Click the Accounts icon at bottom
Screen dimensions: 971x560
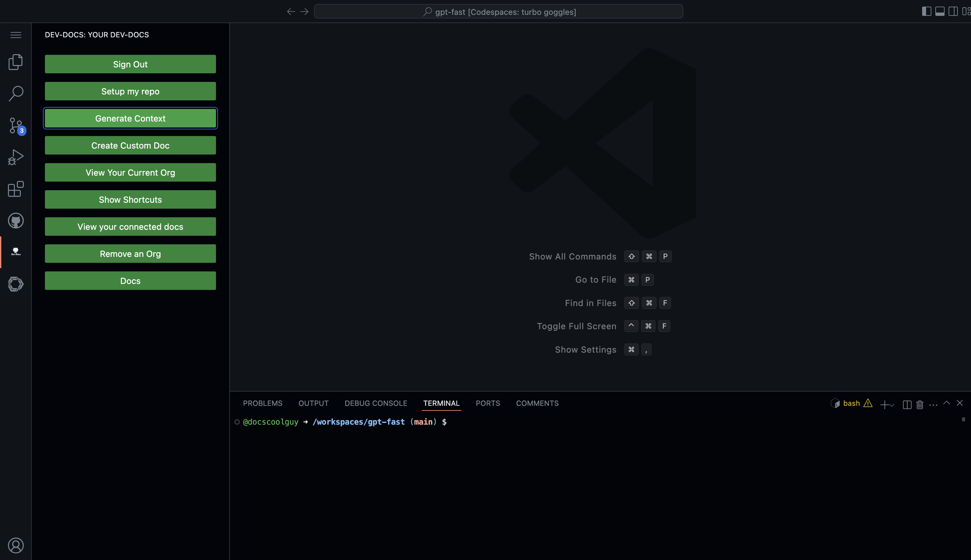tap(16, 545)
